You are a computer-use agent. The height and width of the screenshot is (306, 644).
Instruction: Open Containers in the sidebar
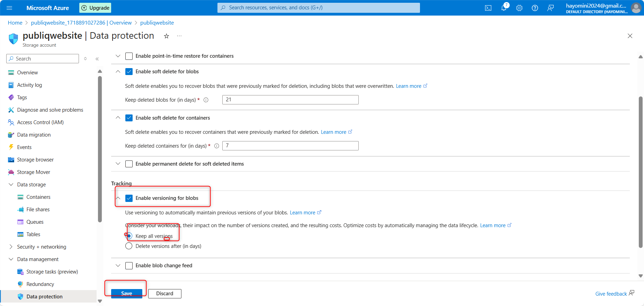[x=38, y=197]
